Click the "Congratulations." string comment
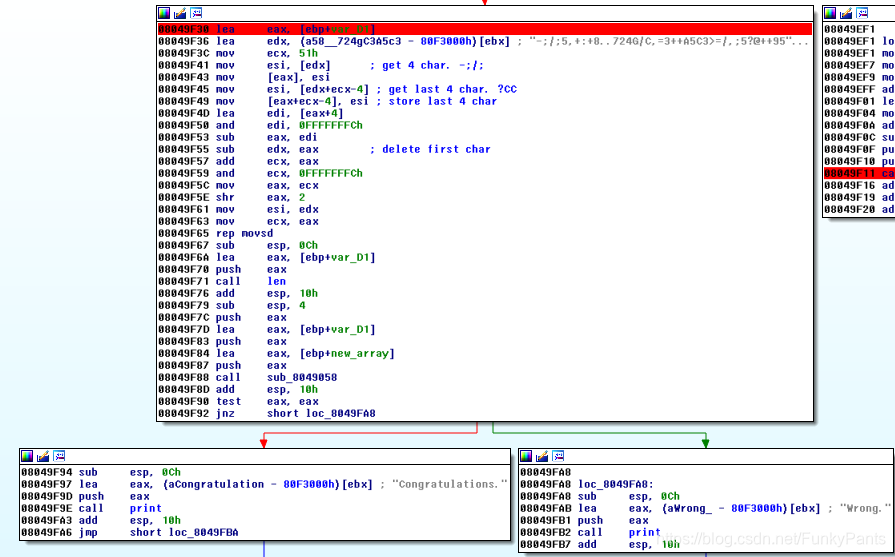The height and width of the screenshot is (557, 895). click(x=450, y=484)
